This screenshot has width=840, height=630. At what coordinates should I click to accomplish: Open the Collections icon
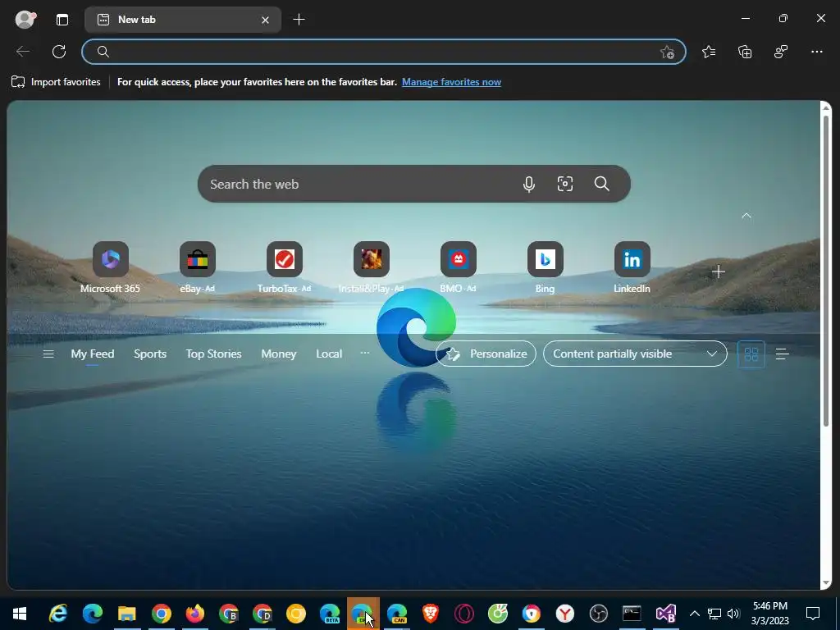pos(745,52)
